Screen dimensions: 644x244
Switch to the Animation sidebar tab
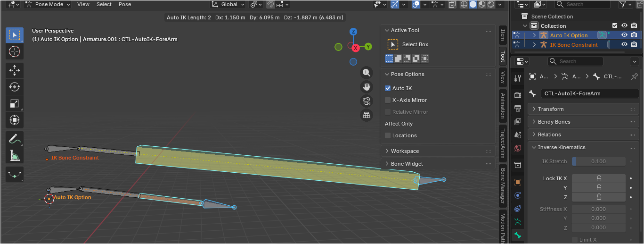click(x=503, y=106)
